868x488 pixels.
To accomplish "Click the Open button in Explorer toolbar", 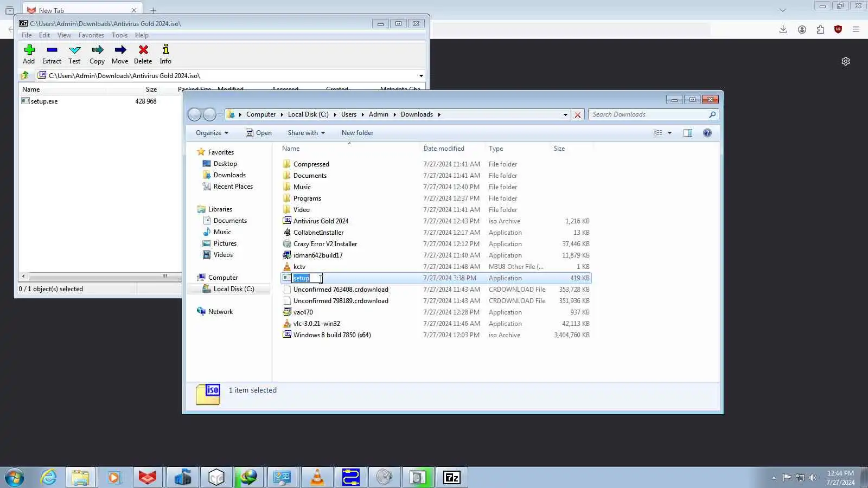I will (x=259, y=133).
